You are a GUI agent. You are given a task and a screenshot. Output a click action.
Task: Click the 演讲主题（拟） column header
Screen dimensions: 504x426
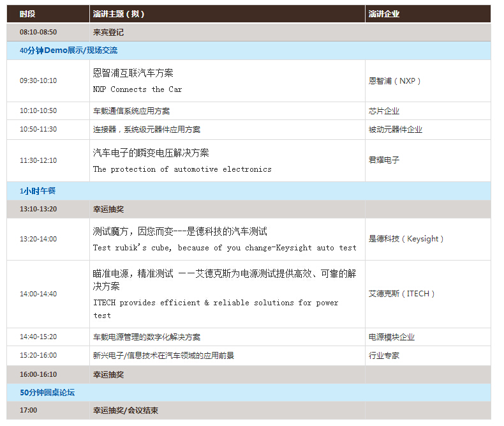click(x=119, y=13)
